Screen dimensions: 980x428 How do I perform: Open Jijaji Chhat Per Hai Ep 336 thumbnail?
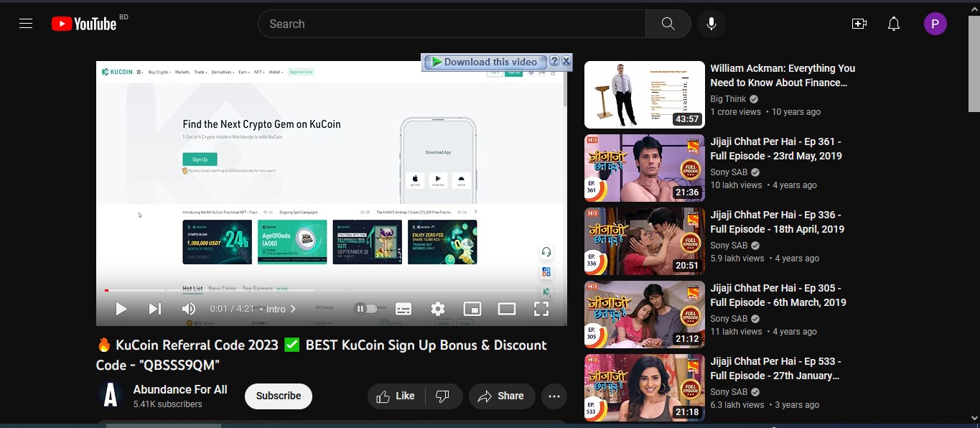point(645,241)
